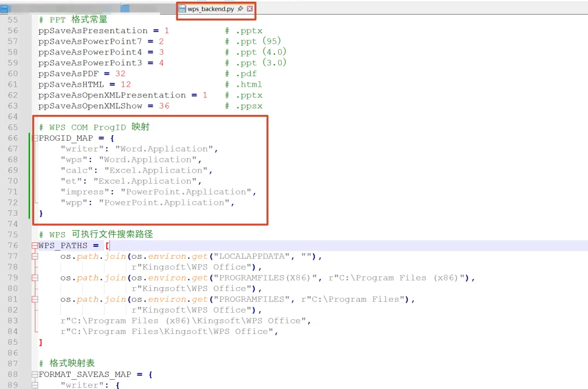588x389 pixels.
Task: Click the '# PPT 格式常量' comment
Action: (x=73, y=20)
